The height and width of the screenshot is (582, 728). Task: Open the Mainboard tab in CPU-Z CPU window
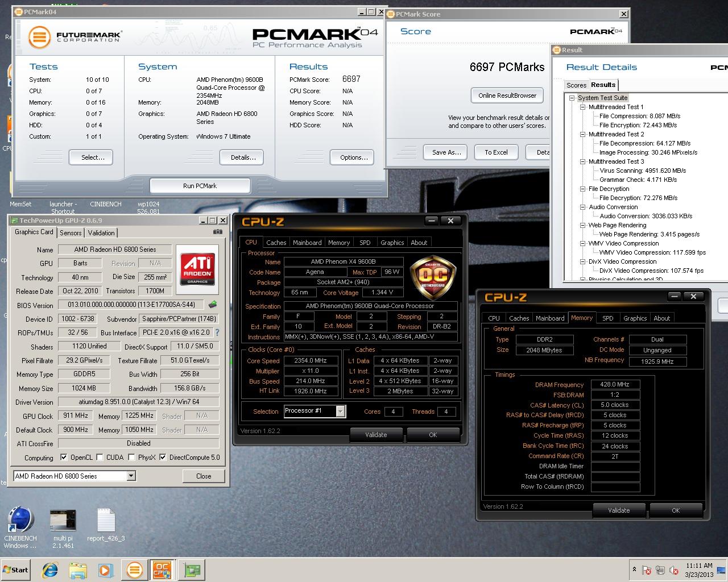tap(307, 243)
